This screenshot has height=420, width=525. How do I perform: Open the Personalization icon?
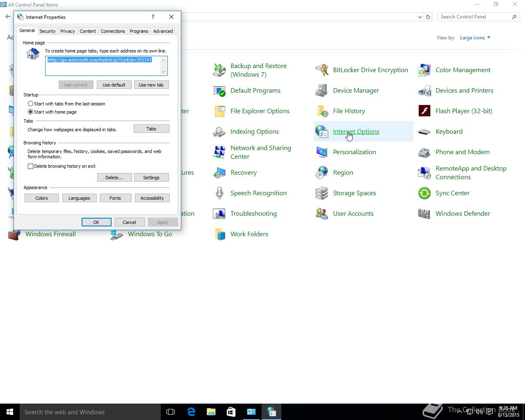[322, 152]
